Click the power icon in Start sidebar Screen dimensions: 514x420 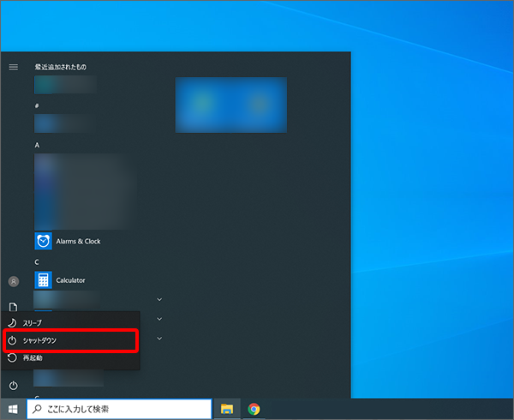[x=13, y=386]
